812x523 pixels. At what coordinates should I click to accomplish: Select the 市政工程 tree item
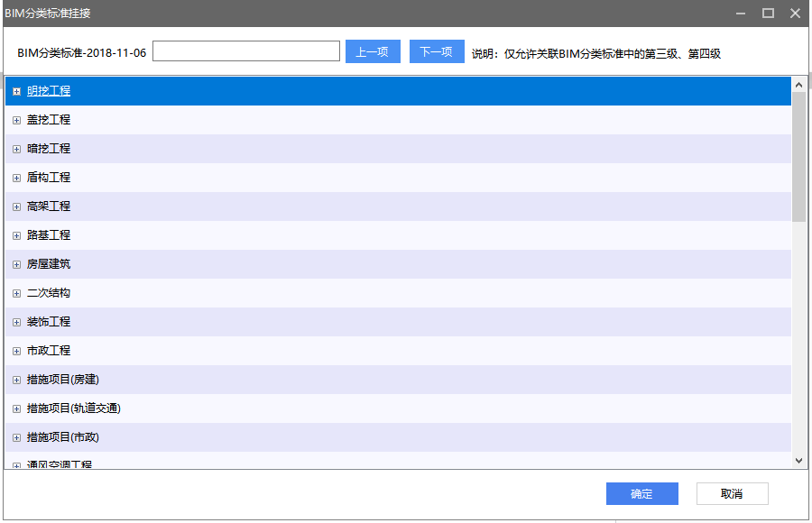coord(49,351)
